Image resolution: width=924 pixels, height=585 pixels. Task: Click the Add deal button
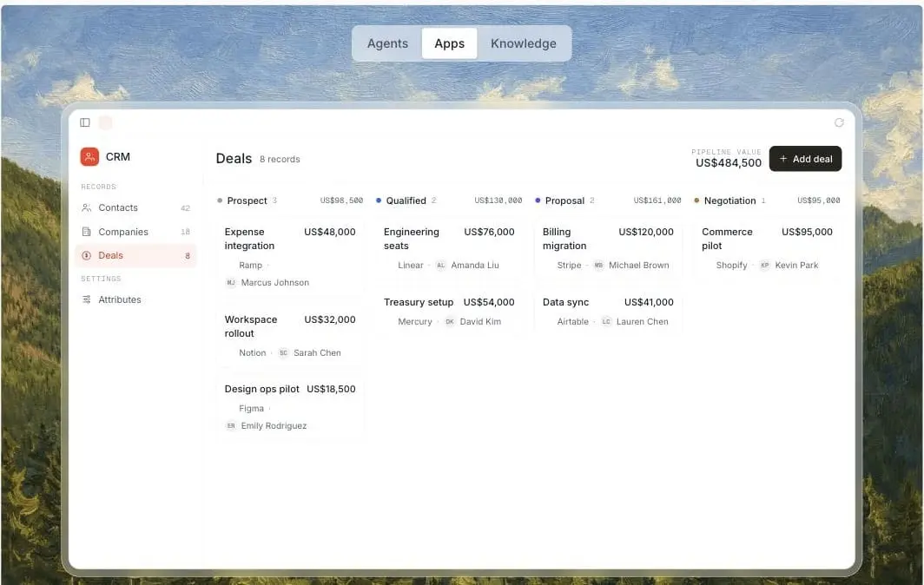(x=805, y=159)
